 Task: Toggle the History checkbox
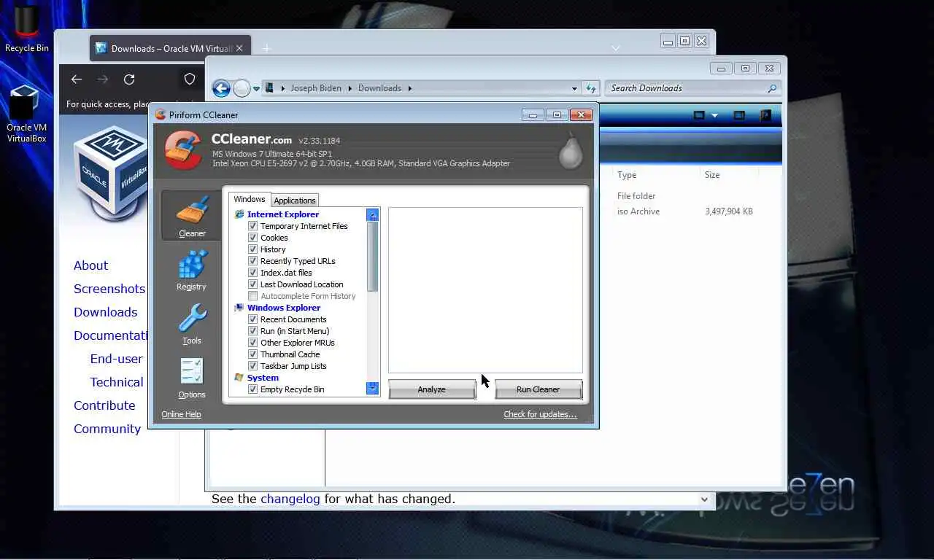[x=253, y=249]
